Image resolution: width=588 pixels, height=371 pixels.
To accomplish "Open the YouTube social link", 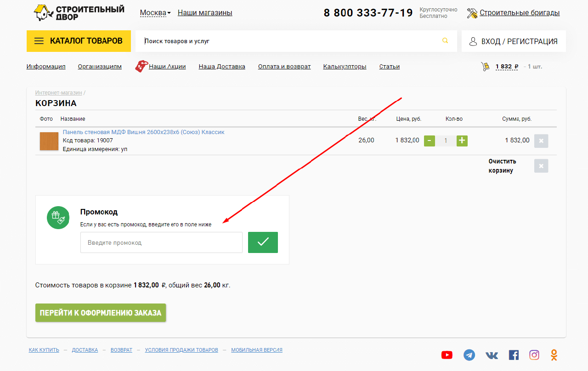I will [447, 355].
